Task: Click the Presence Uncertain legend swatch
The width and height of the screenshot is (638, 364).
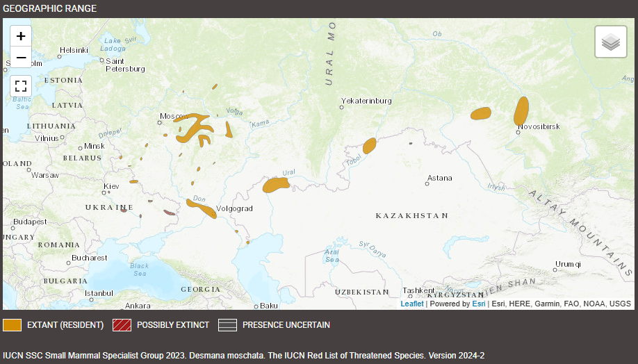Action: (227, 325)
